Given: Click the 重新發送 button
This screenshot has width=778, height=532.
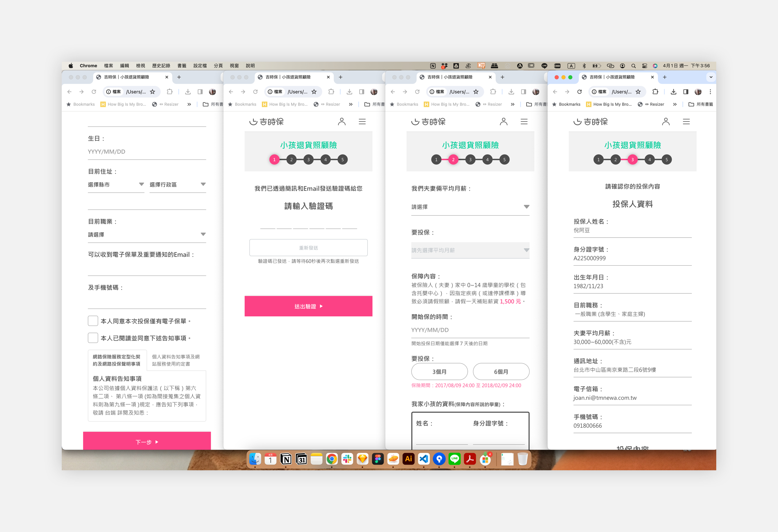Looking at the screenshot, I should 308,247.
